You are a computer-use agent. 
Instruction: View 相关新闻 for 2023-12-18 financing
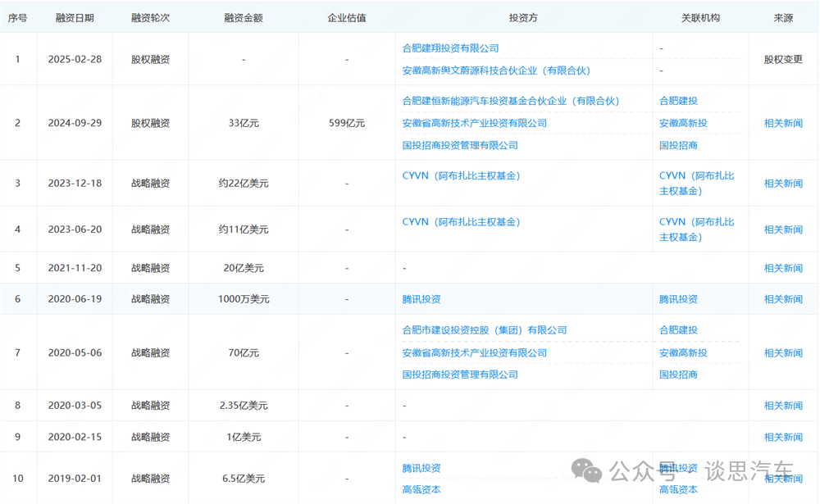coord(783,184)
